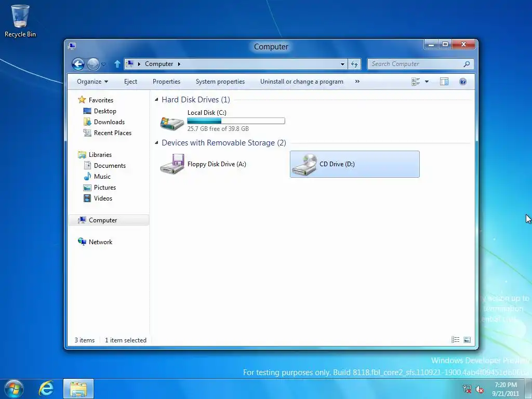532x399 pixels.
Task: Click the search magnifier icon
Action: [467, 64]
